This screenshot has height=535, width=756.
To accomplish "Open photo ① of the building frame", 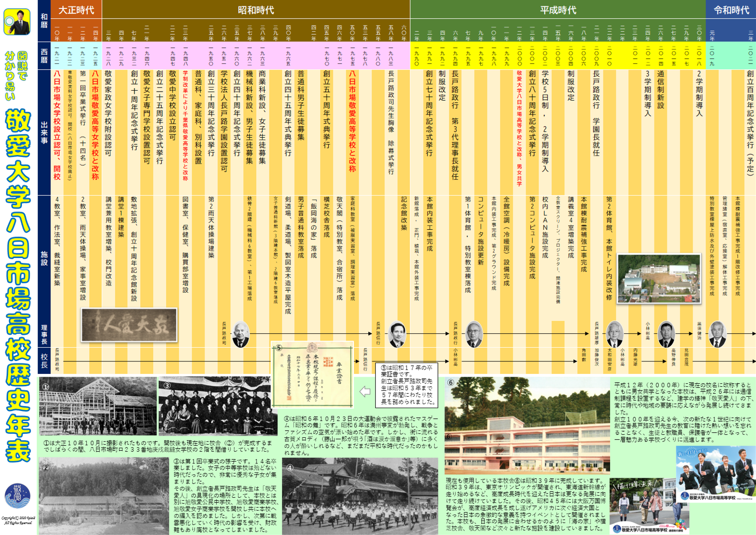I will click(x=98, y=406).
